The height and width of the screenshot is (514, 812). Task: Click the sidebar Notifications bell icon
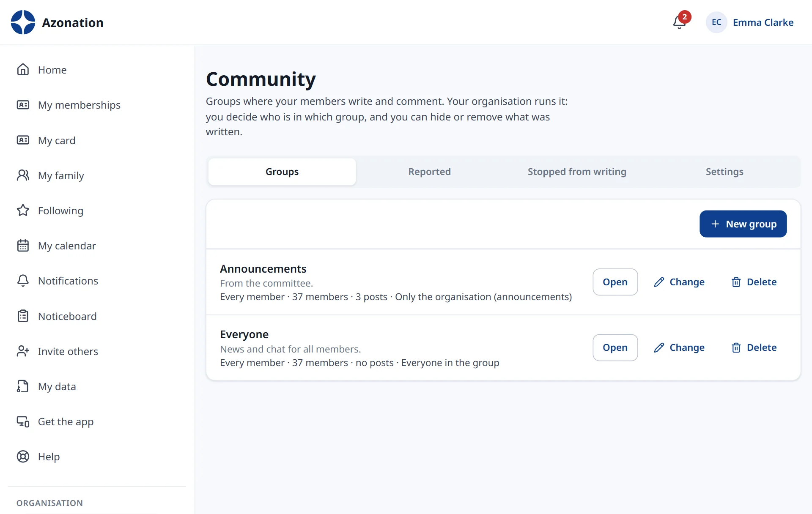(x=23, y=281)
